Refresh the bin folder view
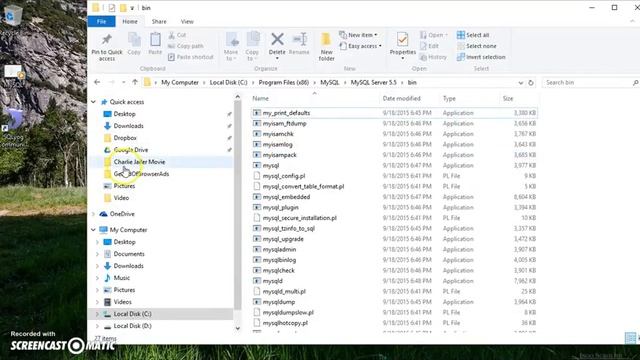Viewport: 640px width, 360px height. click(531, 83)
